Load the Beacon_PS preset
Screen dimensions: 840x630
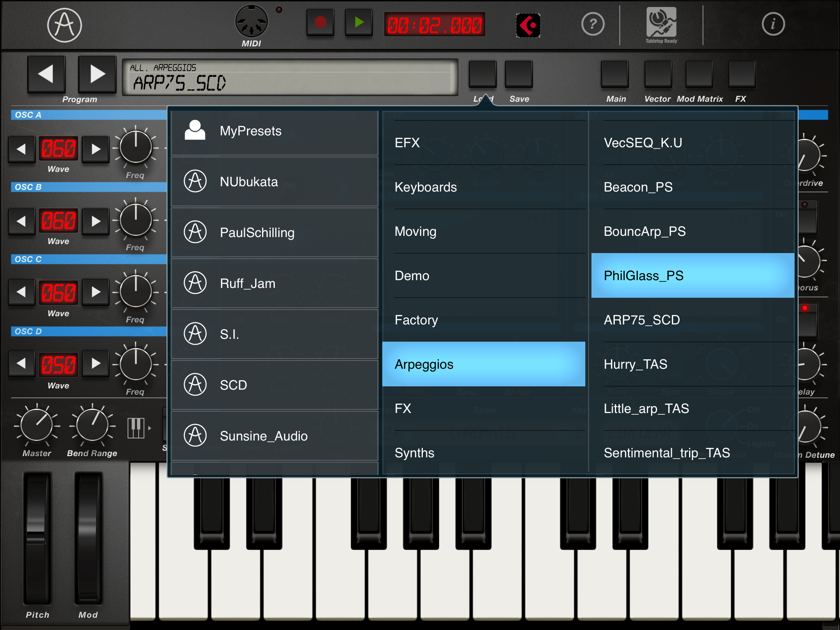tap(693, 187)
